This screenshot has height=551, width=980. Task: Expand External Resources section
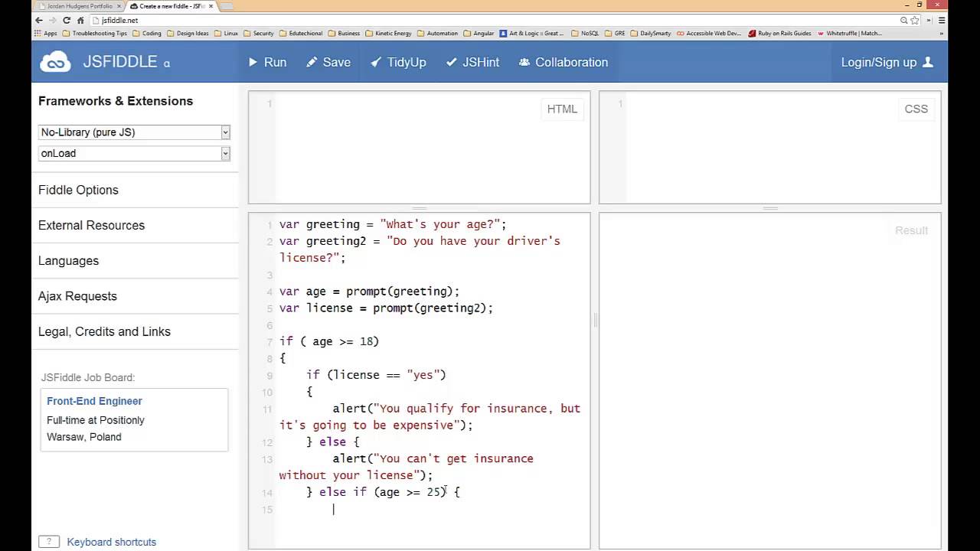[91, 225]
